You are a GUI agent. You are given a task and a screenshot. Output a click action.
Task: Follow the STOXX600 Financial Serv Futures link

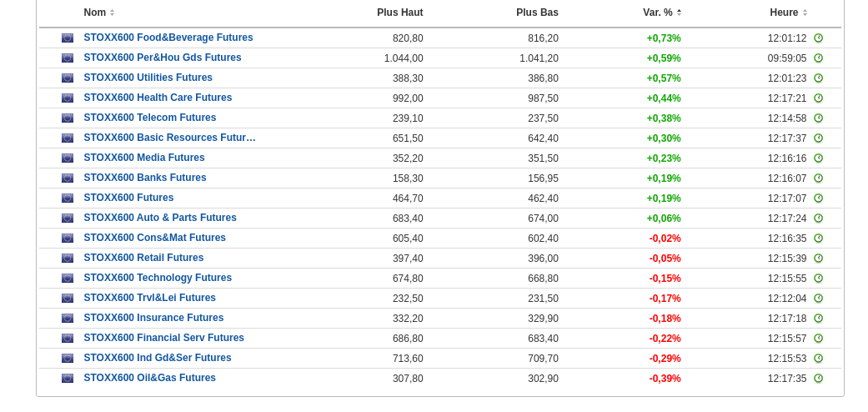(x=163, y=338)
